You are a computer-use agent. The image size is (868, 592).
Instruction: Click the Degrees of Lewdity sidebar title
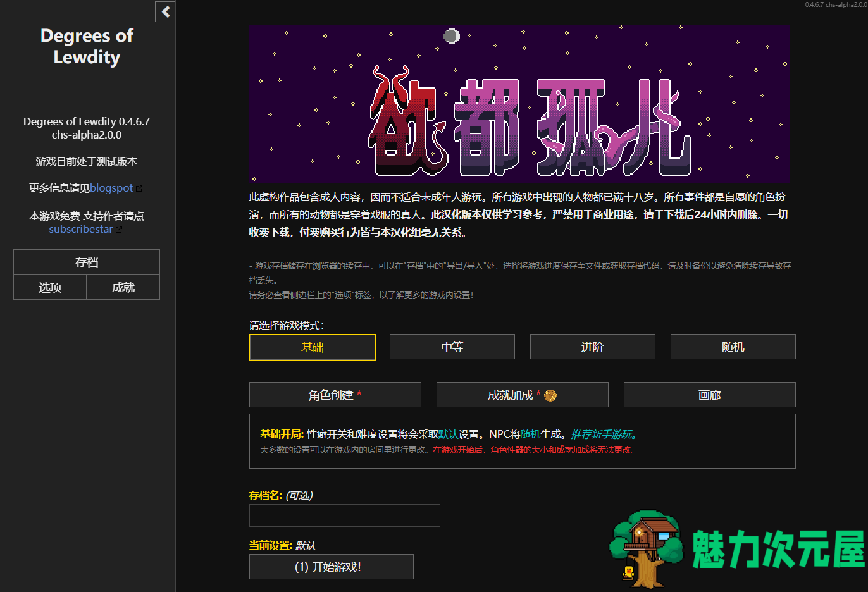(87, 46)
